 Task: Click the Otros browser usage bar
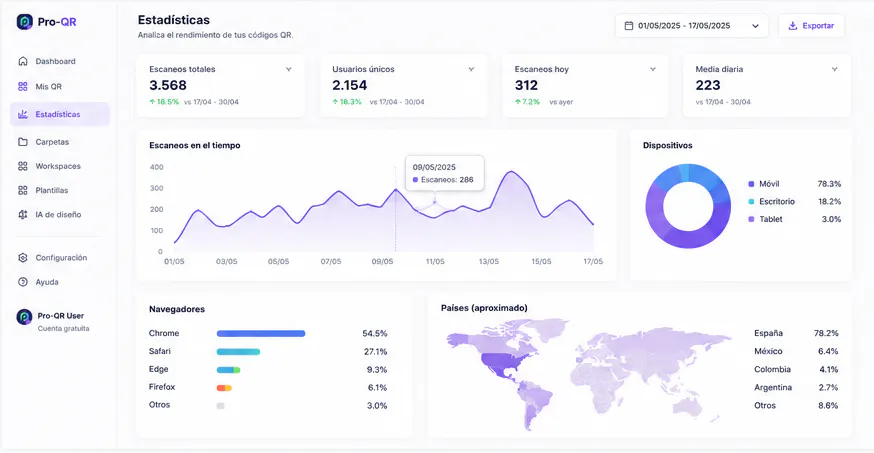tap(220, 406)
